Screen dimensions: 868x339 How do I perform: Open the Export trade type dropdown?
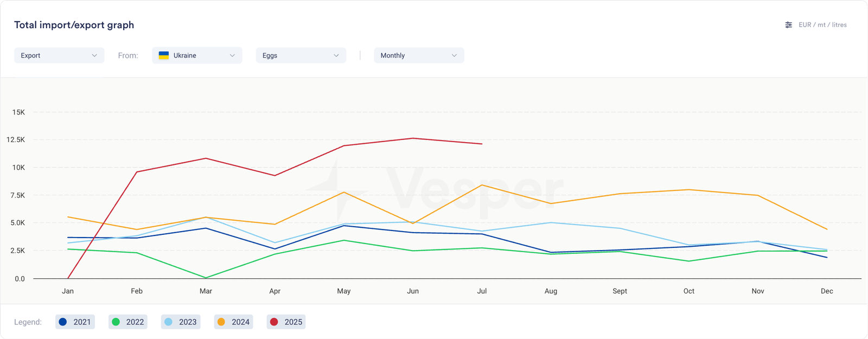[x=59, y=55]
